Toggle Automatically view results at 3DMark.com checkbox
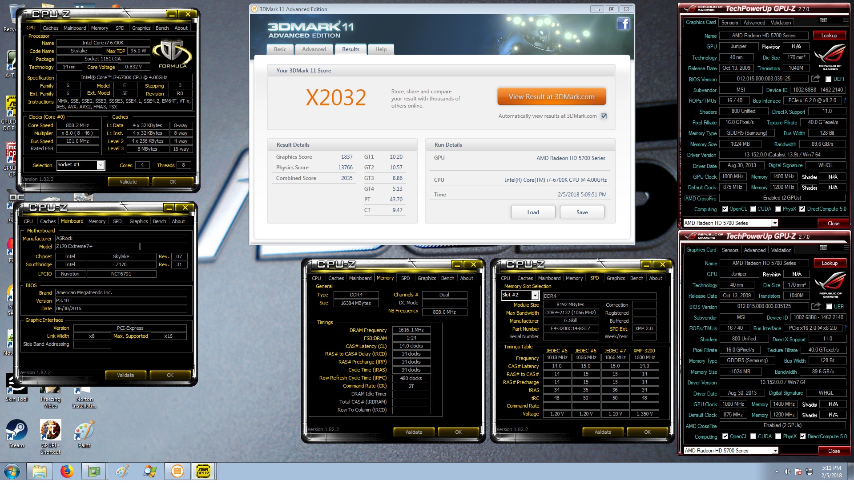This screenshot has height=504, width=854. [x=604, y=116]
